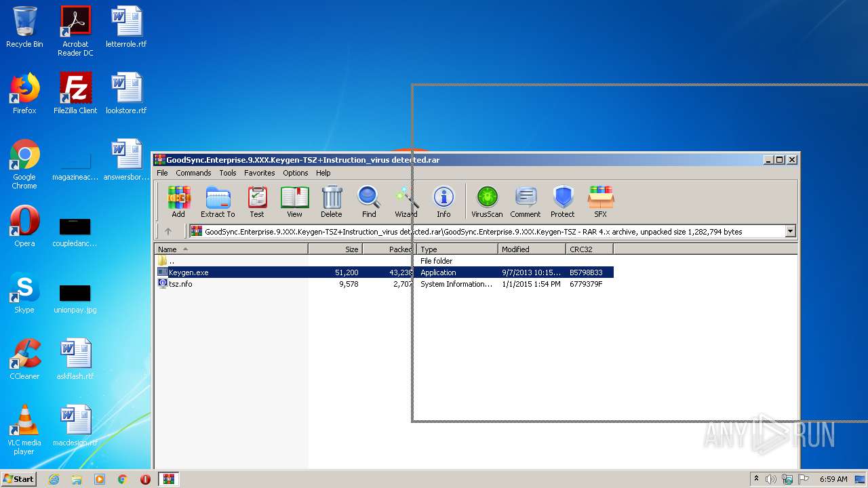Select Opera desktop shortcut
868x488 pixels.
coord(24,227)
